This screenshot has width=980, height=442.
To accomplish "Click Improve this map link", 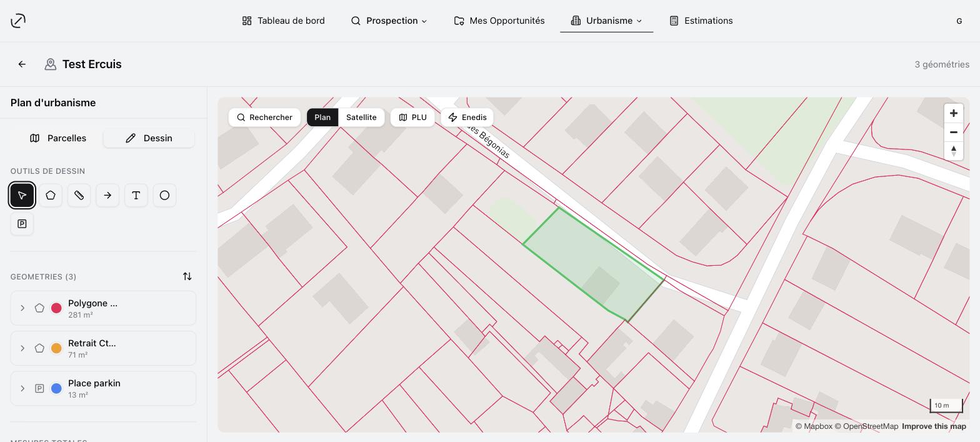I will [x=934, y=426].
